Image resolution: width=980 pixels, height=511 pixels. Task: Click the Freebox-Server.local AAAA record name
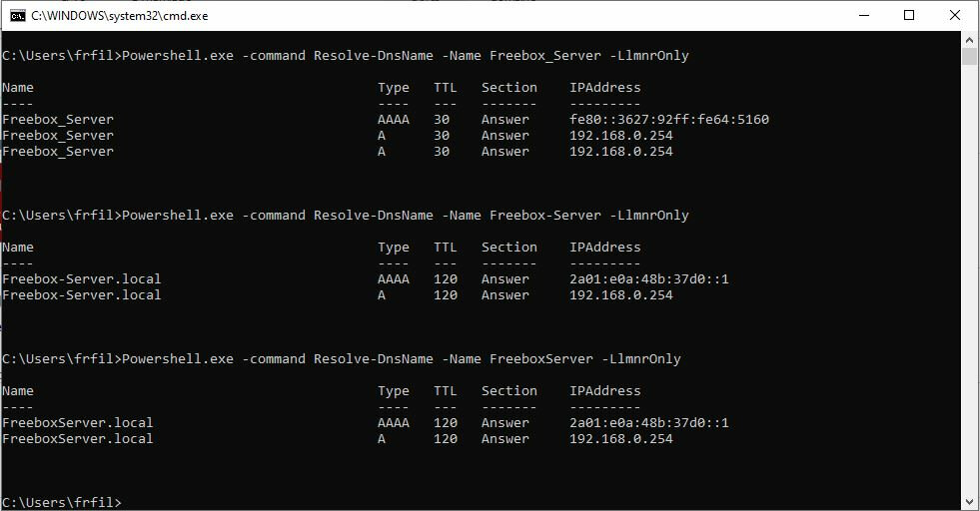point(81,279)
